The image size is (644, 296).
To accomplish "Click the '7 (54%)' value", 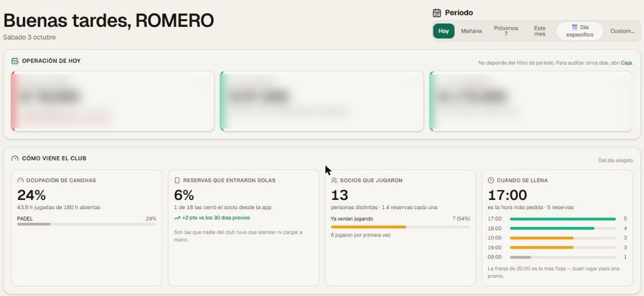I will coord(461,219).
